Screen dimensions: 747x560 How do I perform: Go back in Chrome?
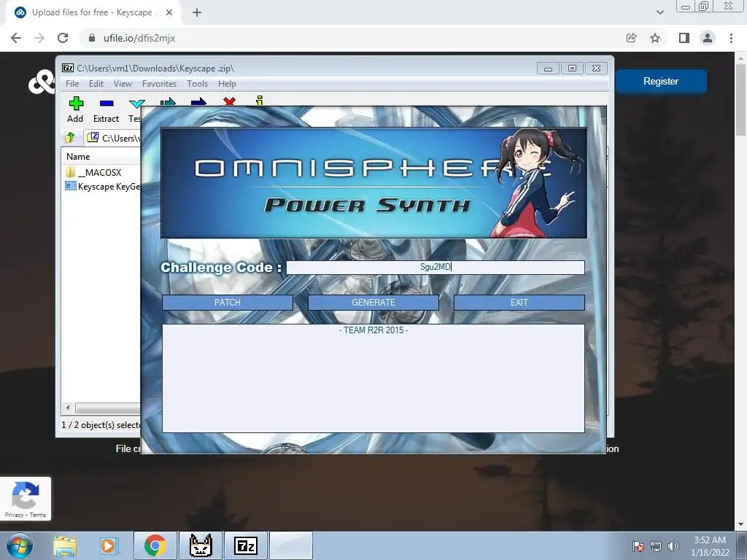[16, 38]
